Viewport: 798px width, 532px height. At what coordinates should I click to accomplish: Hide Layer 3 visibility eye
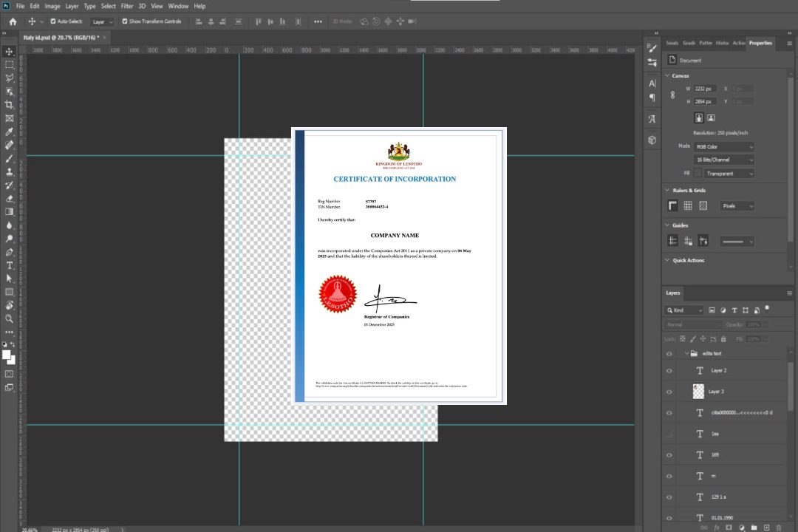click(x=669, y=392)
